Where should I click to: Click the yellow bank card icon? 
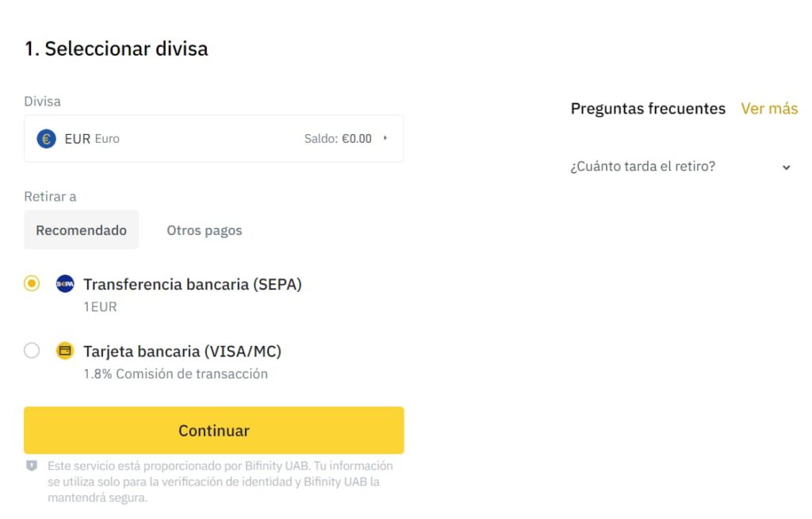tap(65, 351)
